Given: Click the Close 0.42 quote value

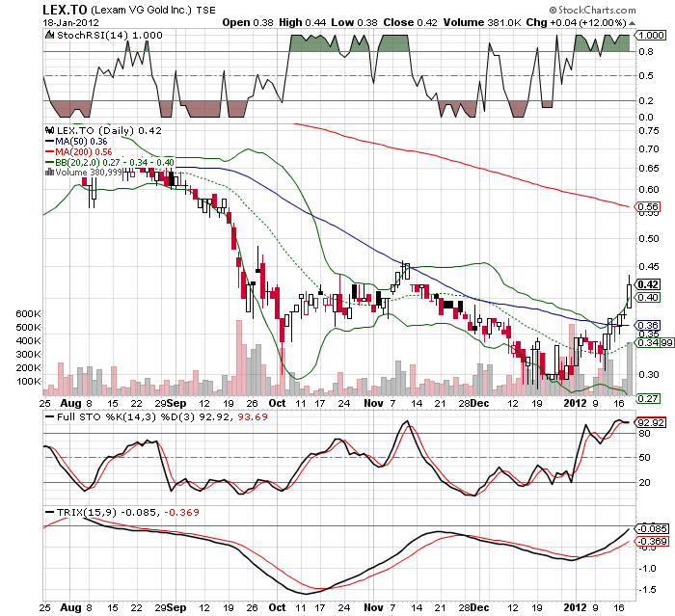Looking at the screenshot, I should [x=410, y=22].
